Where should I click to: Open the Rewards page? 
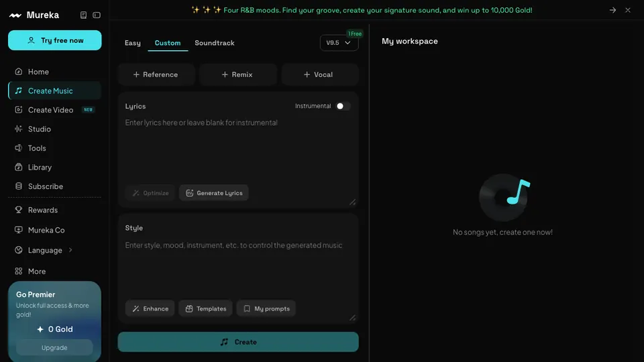tap(54, 210)
